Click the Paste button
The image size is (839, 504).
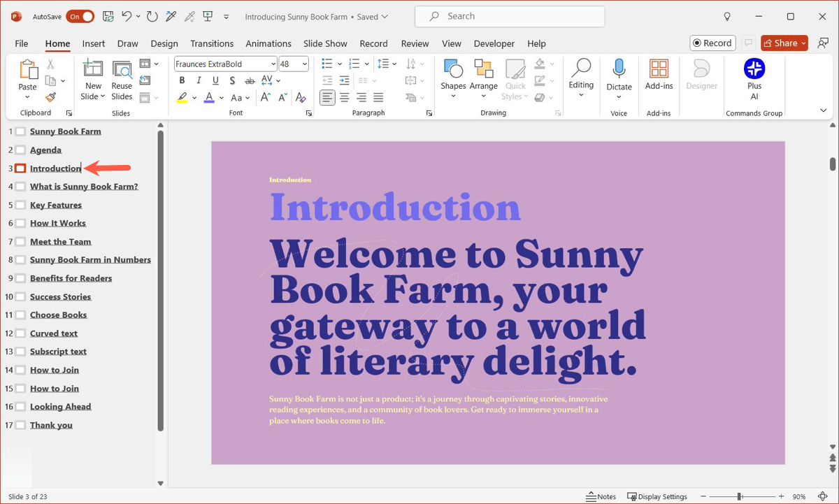tap(27, 80)
